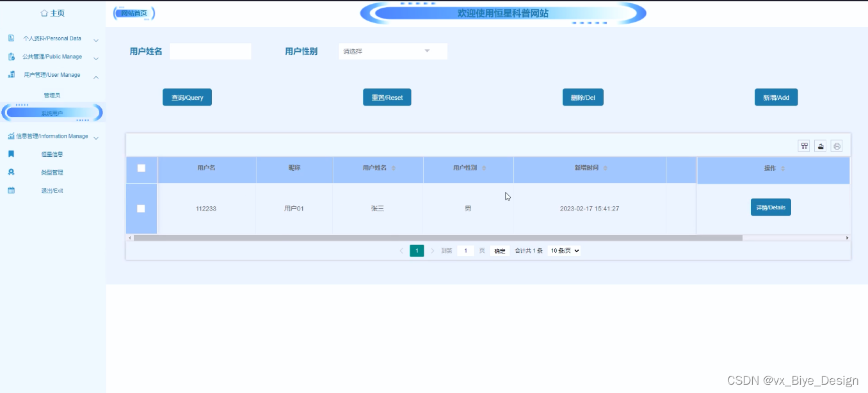
Task: Click the calendar icon beside 退出/Exit
Action: click(x=11, y=191)
